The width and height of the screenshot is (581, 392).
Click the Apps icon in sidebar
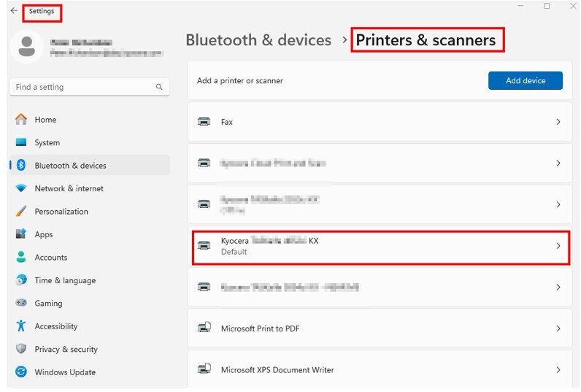point(21,234)
